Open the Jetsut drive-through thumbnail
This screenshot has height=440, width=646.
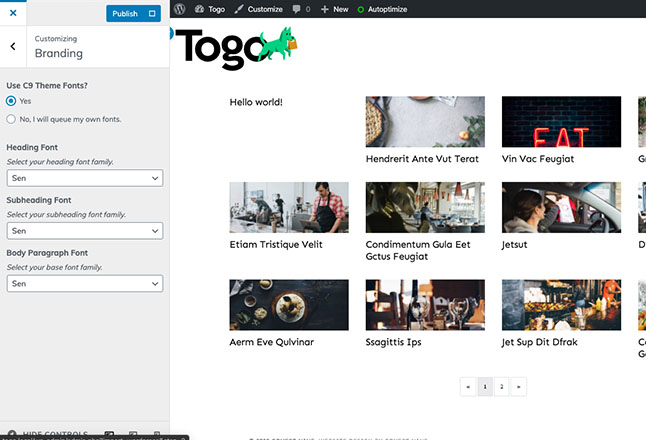coord(561,207)
